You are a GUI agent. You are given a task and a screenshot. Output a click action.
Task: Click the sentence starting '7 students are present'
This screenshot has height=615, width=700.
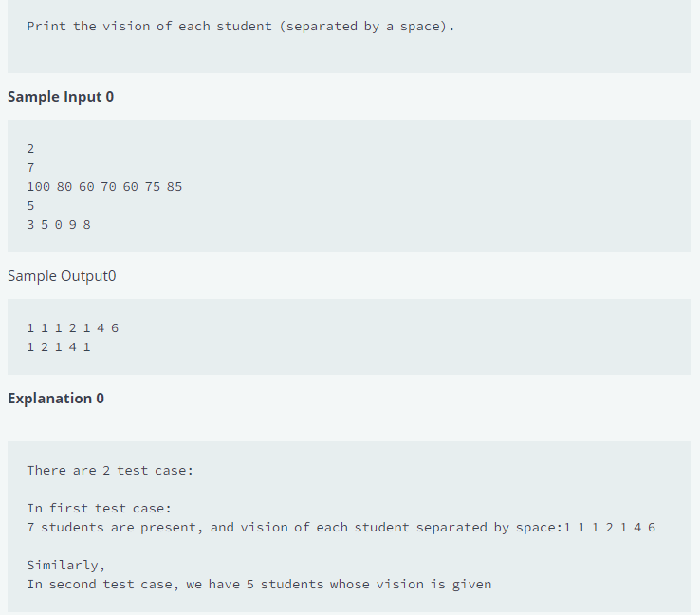[x=341, y=528]
